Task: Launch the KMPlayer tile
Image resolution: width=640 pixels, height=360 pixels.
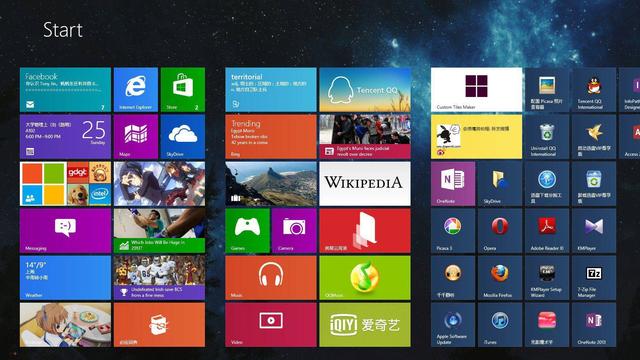Action: (594, 231)
